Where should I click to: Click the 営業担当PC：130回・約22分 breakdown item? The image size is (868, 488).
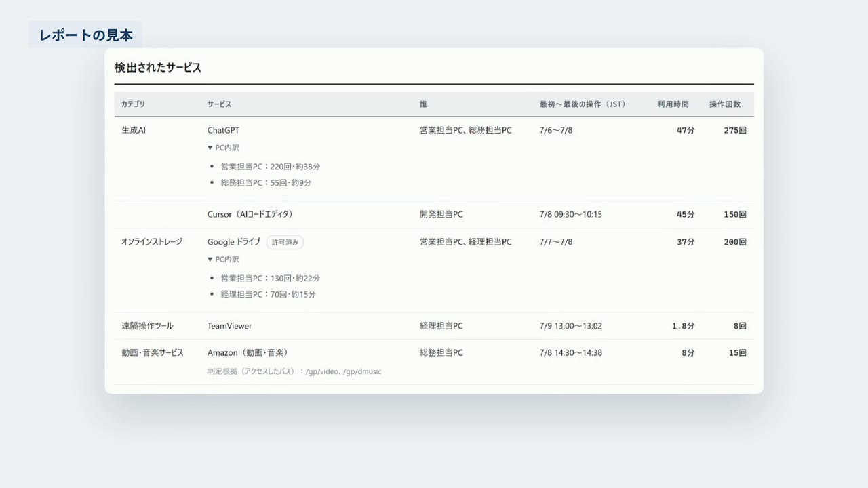point(270,278)
